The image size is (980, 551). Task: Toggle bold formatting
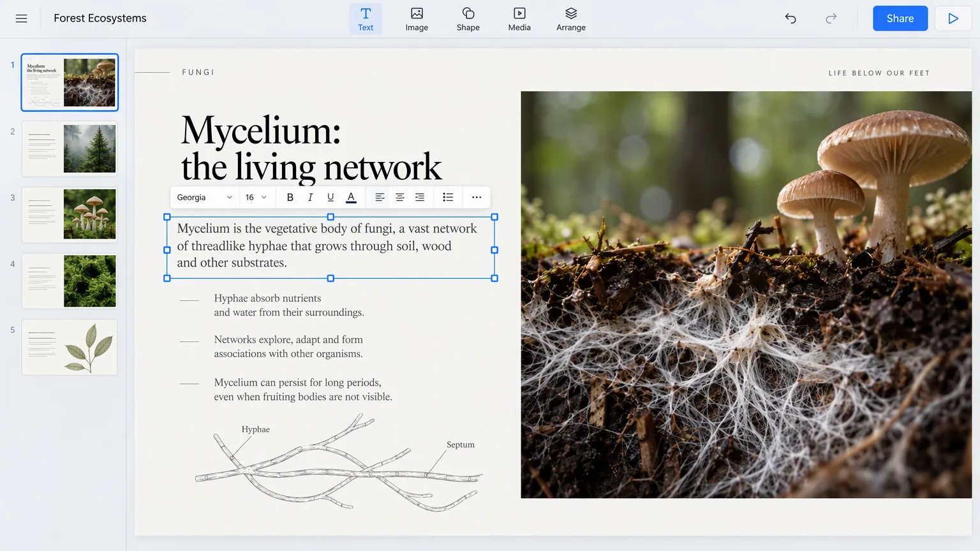tap(290, 197)
